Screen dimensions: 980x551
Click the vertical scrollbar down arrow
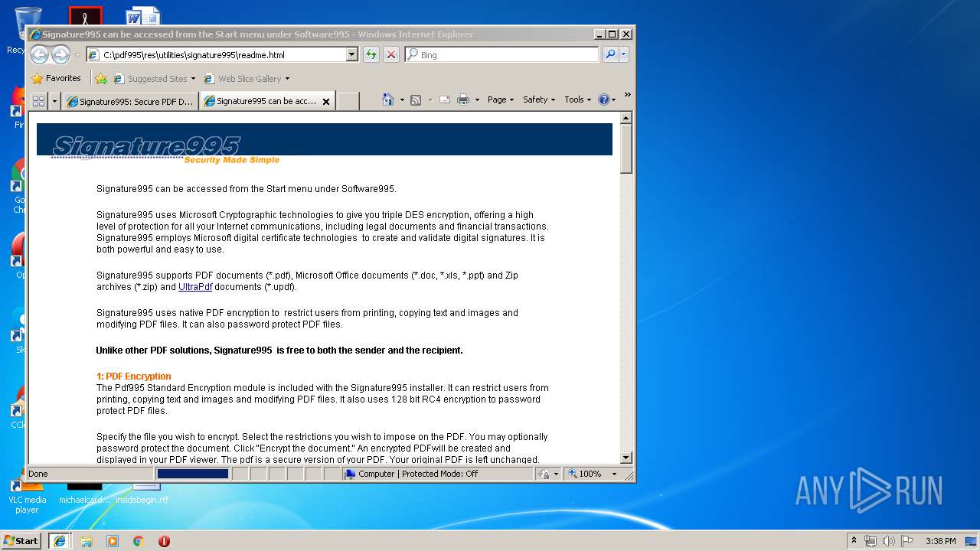(x=626, y=458)
